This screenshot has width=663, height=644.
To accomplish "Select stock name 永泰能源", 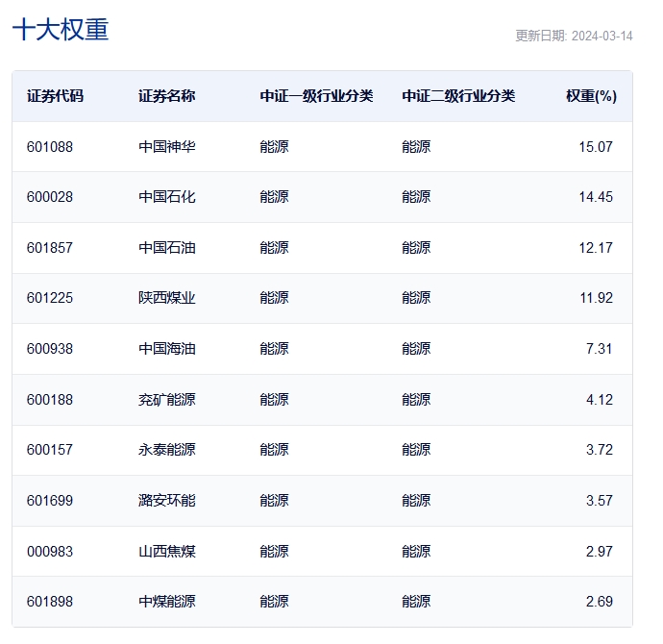I will [x=167, y=449].
